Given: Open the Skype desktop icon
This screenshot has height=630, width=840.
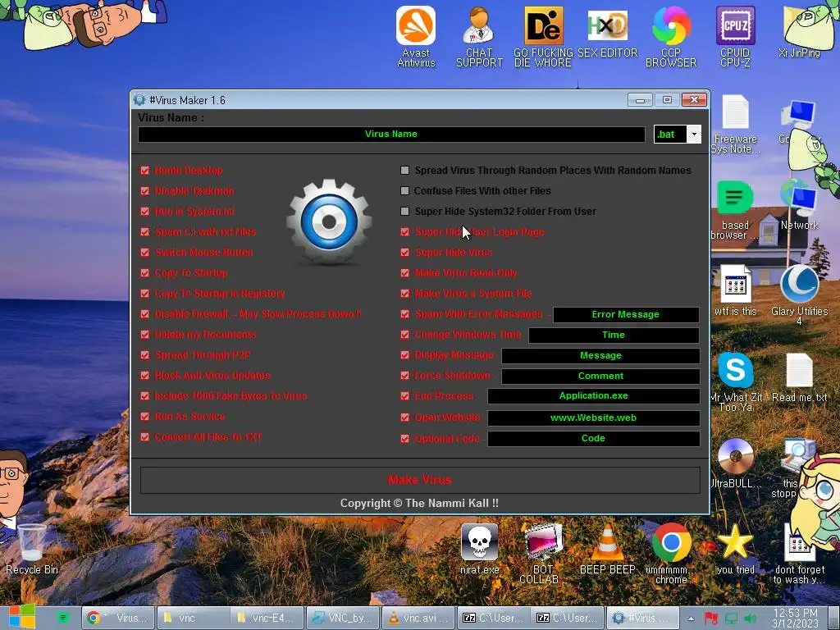Looking at the screenshot, I should click(x=735, y=381).
